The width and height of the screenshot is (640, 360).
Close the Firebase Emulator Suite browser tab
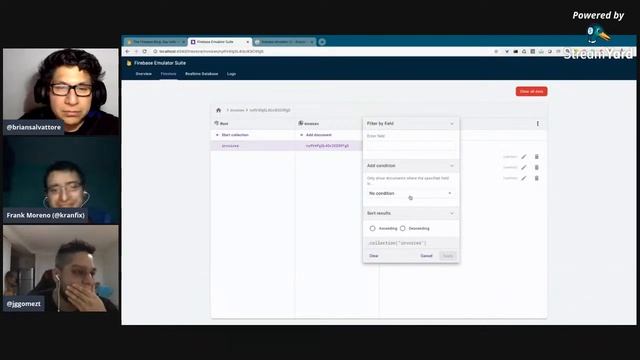(247, 42)
